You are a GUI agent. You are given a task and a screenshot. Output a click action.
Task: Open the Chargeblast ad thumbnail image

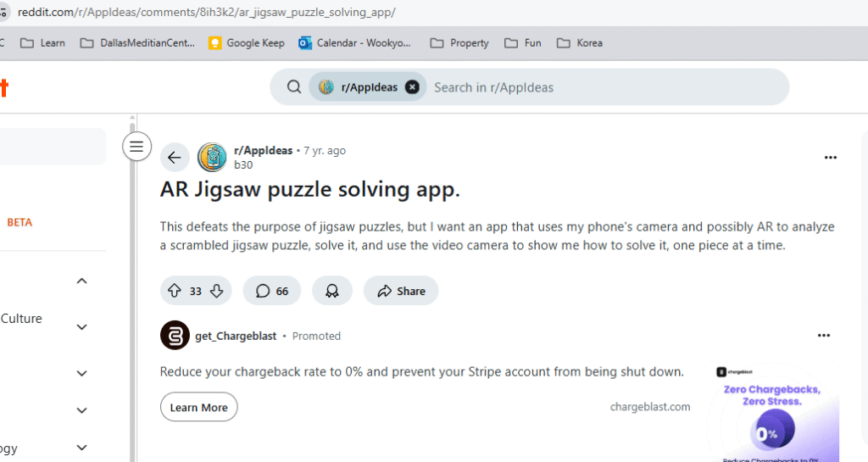(x=774, y=411)
